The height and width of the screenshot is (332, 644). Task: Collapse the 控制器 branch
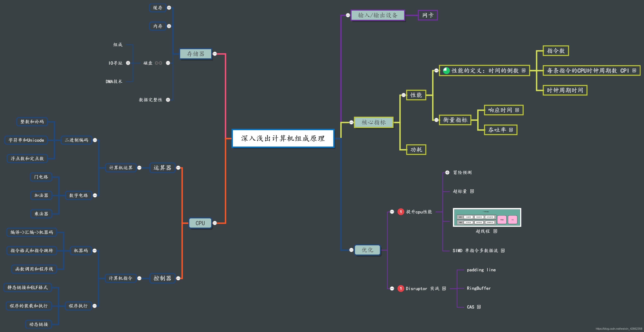(178, 278)
